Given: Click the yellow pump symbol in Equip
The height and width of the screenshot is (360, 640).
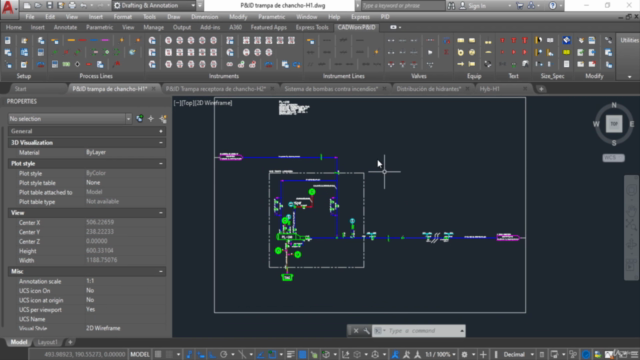Looking at the screenshot, I should 460,52.
